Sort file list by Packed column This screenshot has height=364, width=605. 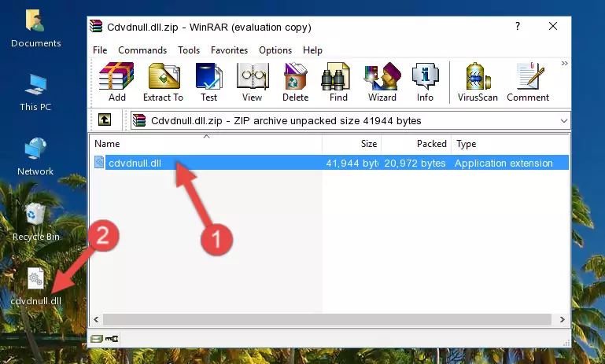point(416,144)
